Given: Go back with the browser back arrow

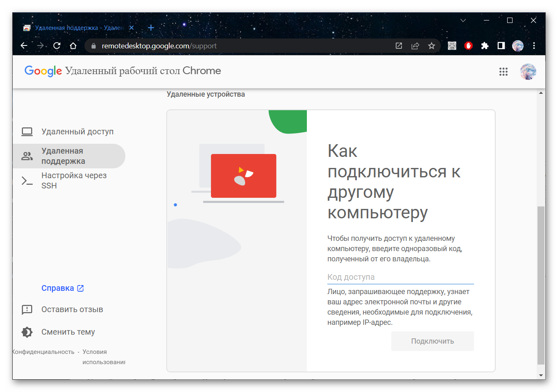Looking at the screenshot, I should [x=24, y=46].
